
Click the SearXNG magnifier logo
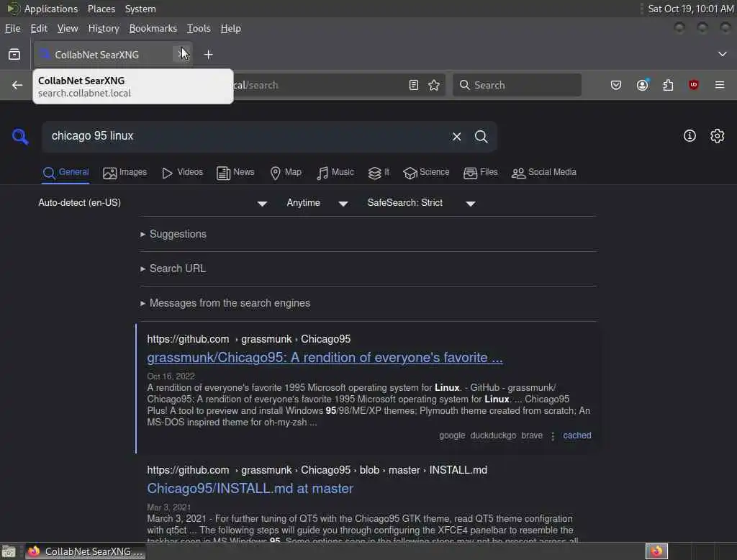20,137
